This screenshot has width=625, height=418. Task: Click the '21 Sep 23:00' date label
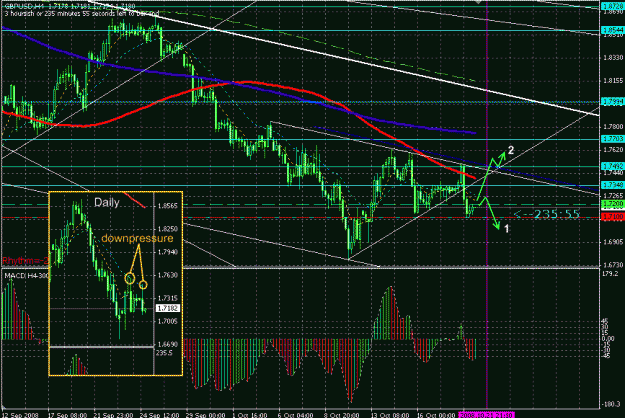click(113, 415)
